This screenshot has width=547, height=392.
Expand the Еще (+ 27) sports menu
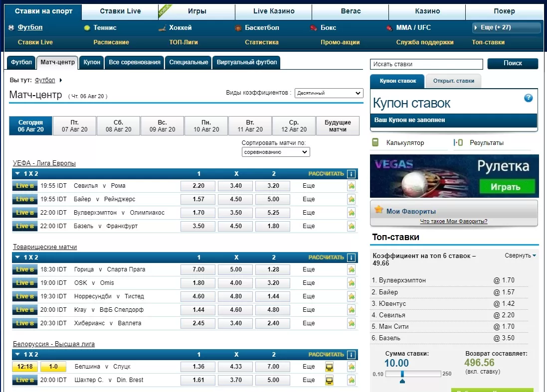[506, 27]
